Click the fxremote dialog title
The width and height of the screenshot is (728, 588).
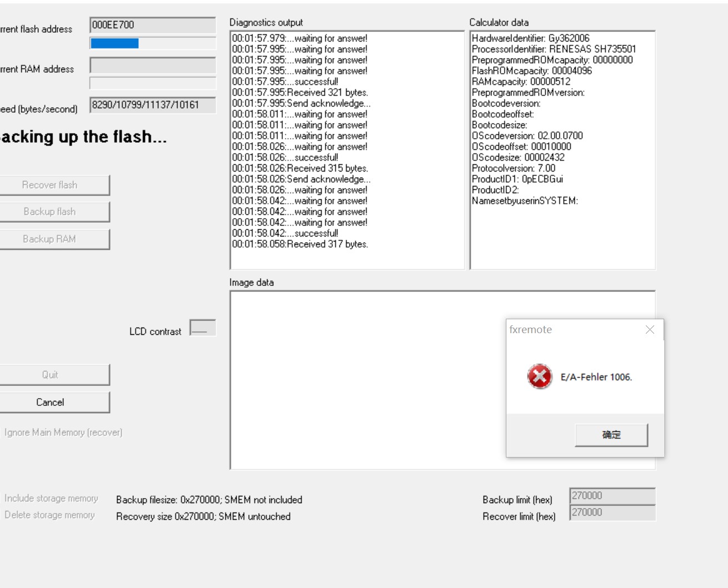tap(531, 329)
